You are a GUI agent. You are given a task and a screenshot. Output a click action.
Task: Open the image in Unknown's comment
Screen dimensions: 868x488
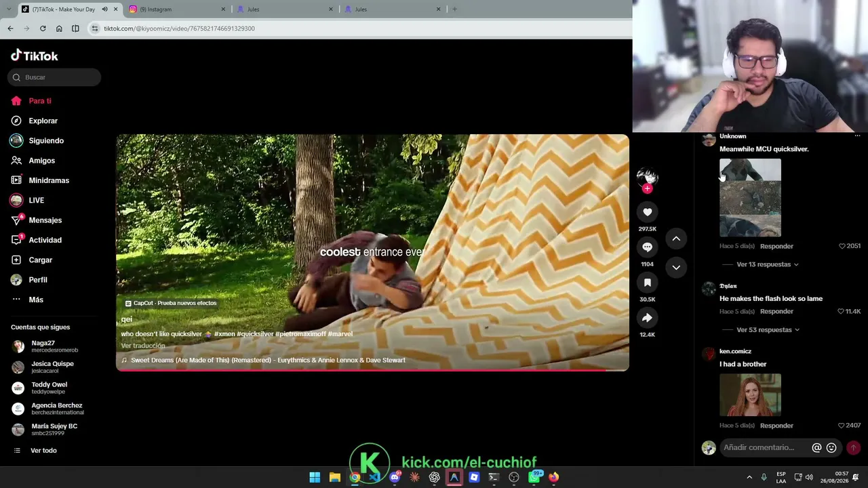pos(750,198)
